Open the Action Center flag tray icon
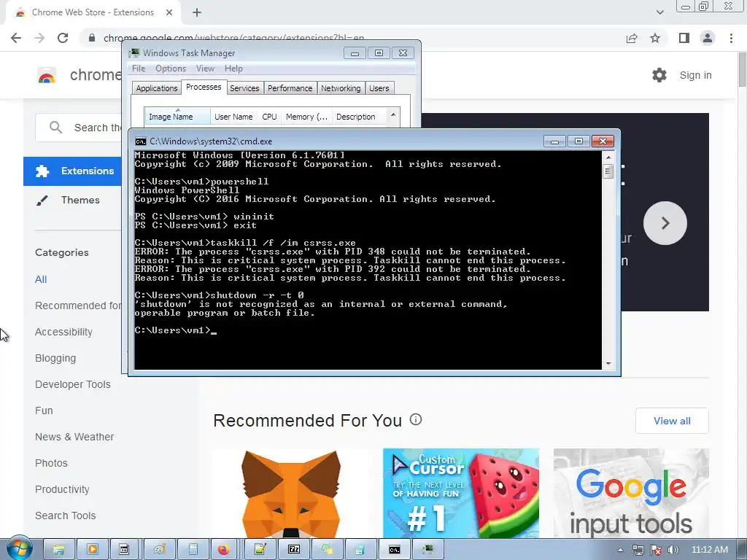The height and width of the screenshot is (560, 747). coord(656,550)
